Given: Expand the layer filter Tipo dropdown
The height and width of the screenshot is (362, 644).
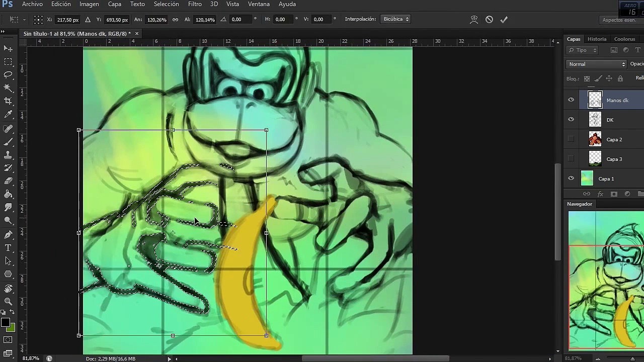Looking at the screenshot, I should point(583,50).
